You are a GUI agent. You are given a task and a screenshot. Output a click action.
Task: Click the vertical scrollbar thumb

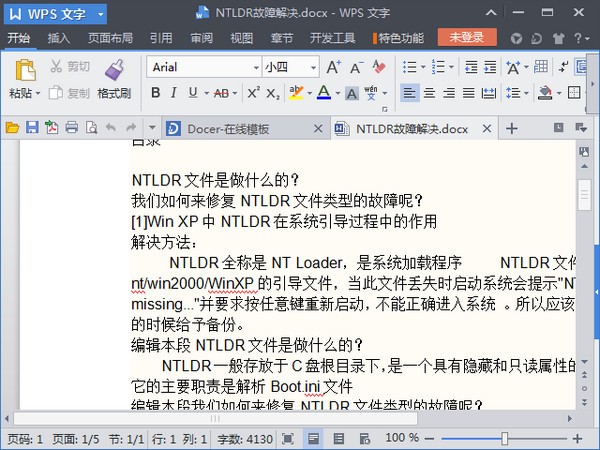(x=584, y=195)
